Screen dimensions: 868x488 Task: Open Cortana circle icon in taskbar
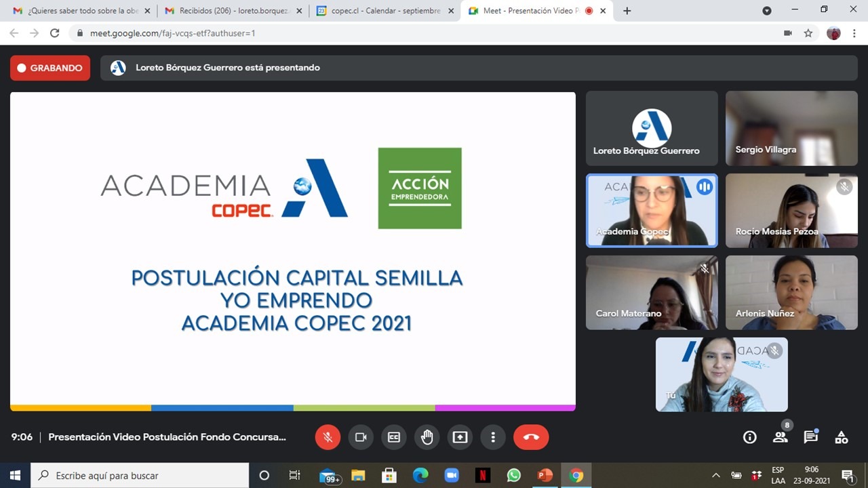pos(264,475)
